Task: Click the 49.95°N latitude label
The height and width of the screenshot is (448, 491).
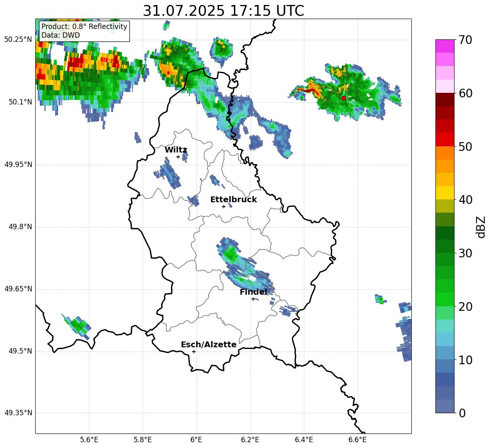Action: [x=18, y=165]
